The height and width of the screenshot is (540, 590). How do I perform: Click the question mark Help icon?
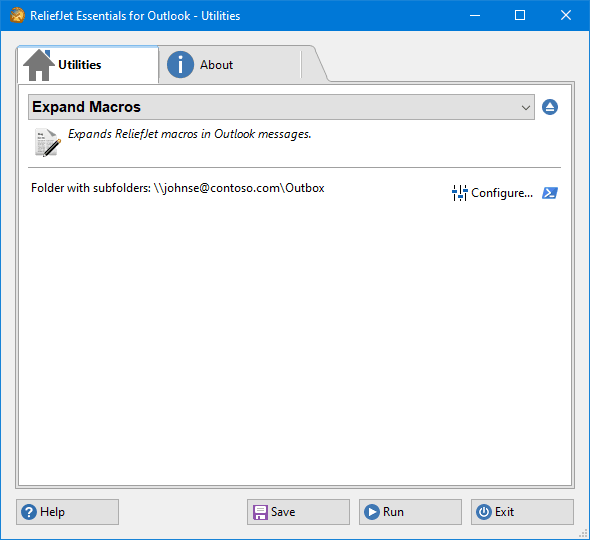29,512
